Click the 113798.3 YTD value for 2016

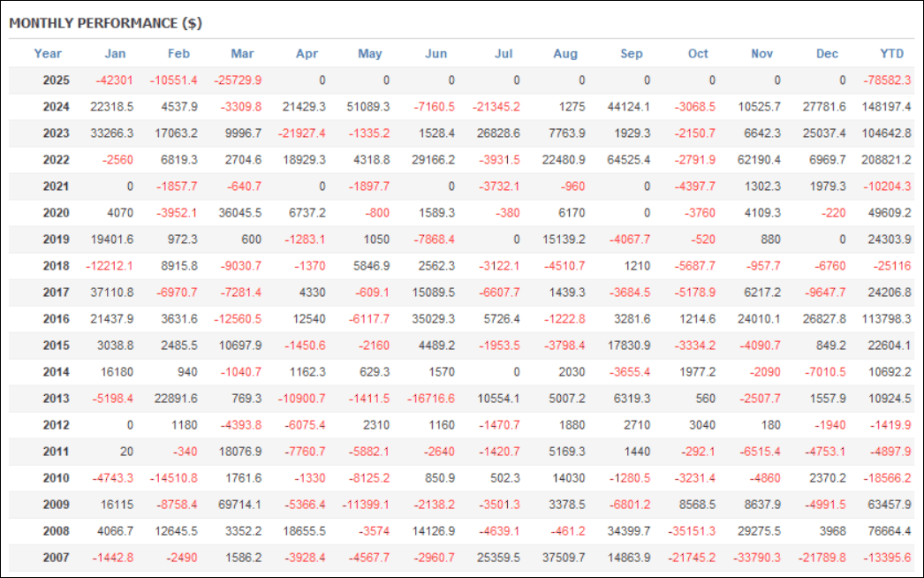pyautogui.click(x=886, y=319)
